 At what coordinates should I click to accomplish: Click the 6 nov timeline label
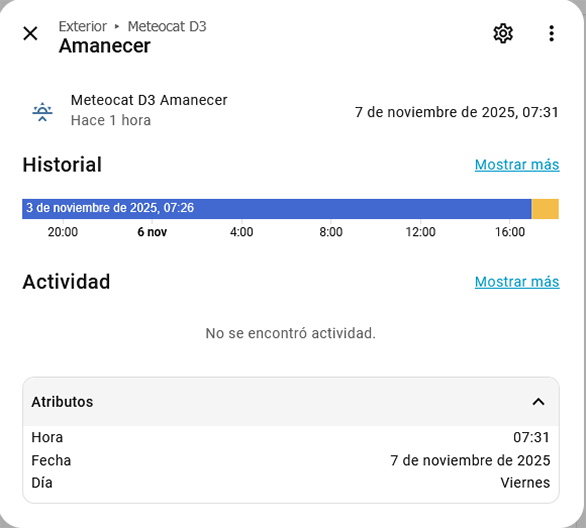pos(152,232)
